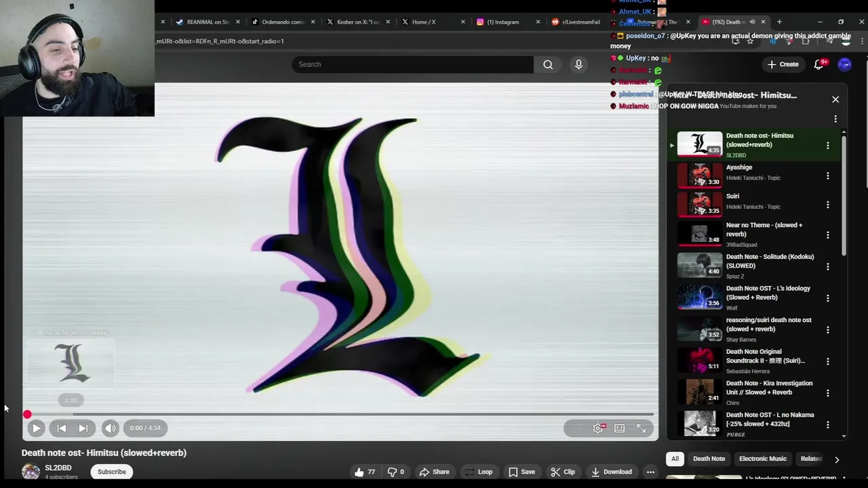Open options for Near no Theme item
Screen dimensions: 868x488
pyautogui.click(x=827, y=235)
